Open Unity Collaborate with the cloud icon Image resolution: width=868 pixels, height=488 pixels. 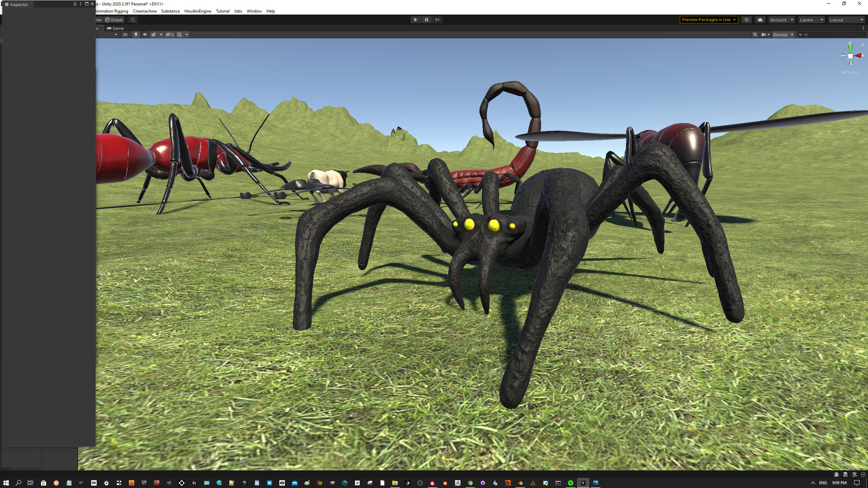coord(759,19)
